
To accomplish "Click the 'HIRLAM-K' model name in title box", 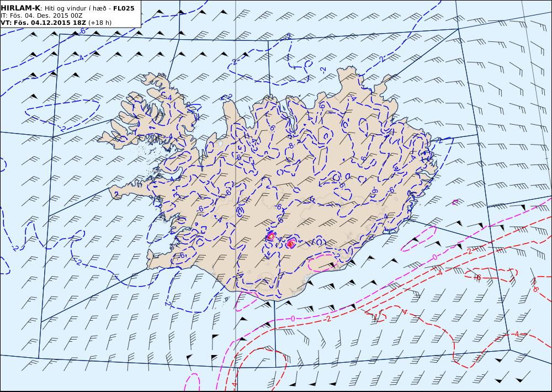I will pos(20,8).
